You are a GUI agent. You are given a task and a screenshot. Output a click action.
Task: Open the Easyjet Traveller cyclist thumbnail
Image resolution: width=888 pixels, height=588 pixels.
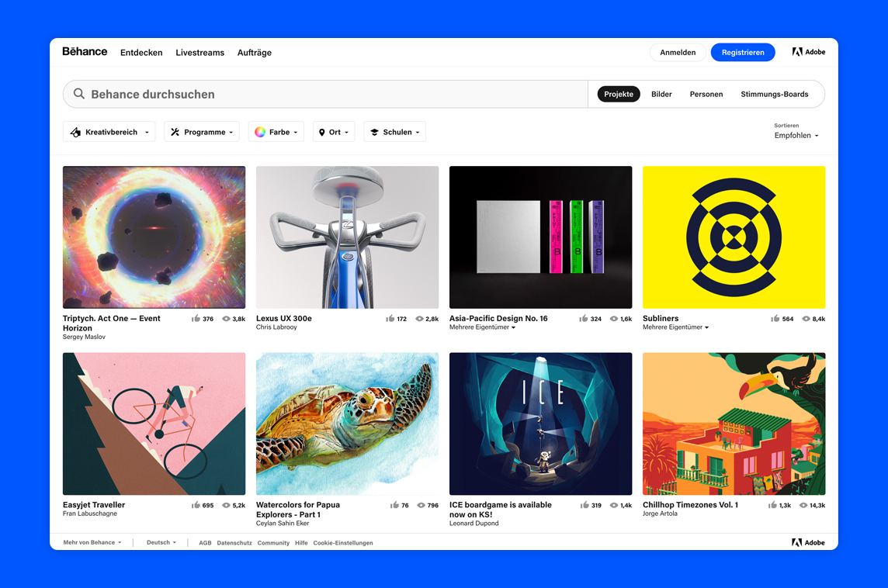point(154,424)
